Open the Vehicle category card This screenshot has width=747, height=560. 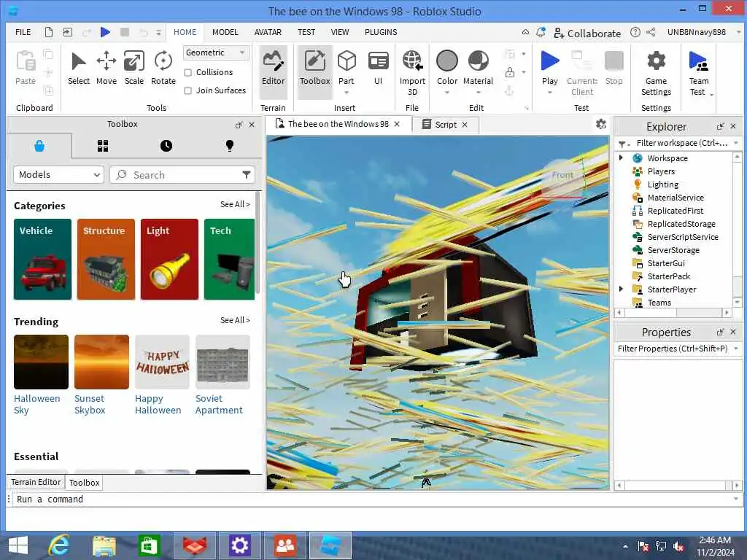42,259
